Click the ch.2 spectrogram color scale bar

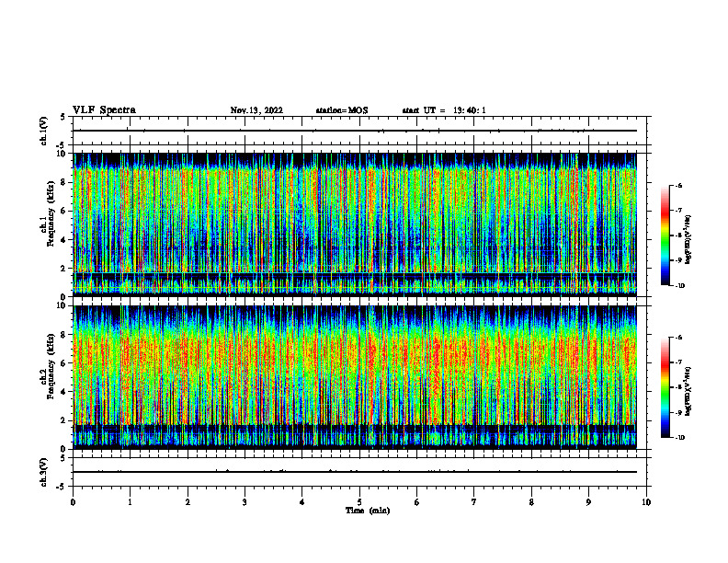[x=665, y=387]
